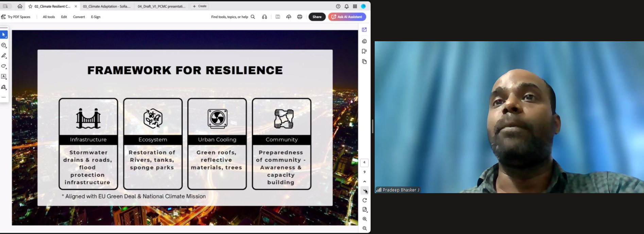The height and width of the screenshot is (234, 644).
Task: Open Ask AI Assistant
Action: click(x=347, y=17)
